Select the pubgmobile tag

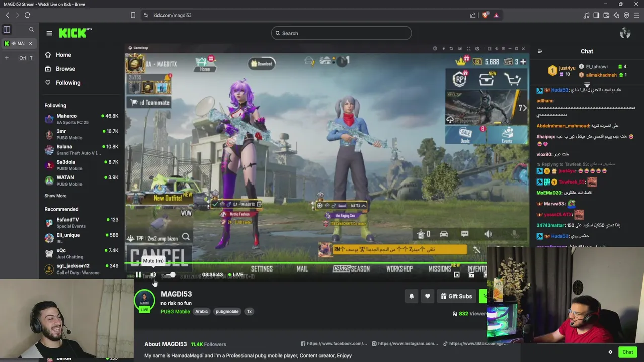pyautogui.click(x=227, y=312)
